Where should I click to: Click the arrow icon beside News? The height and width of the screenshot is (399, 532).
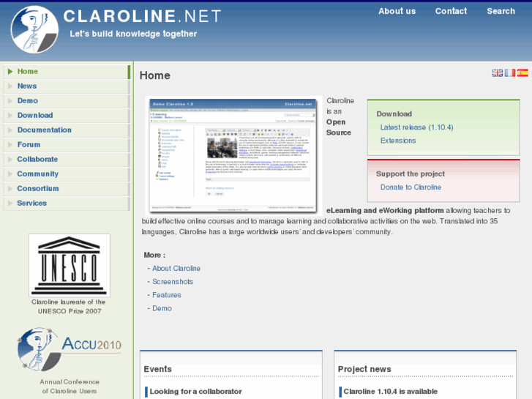(x=10, y=86)
